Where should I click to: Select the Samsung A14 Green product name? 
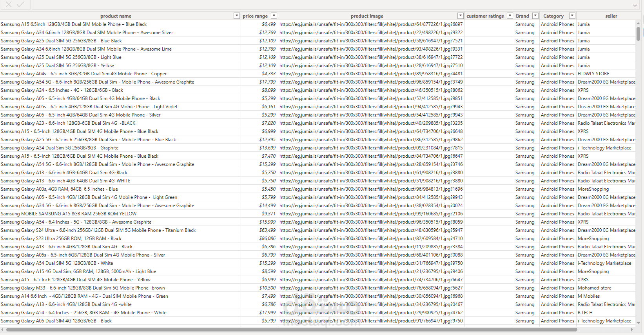84,296
